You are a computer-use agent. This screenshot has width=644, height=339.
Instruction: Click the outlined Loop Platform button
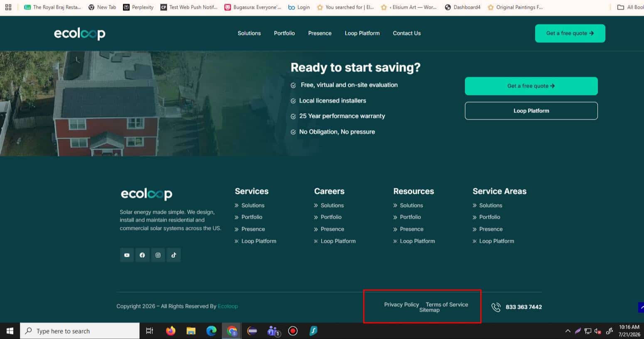pyautogui.click(x=531, y=111)
